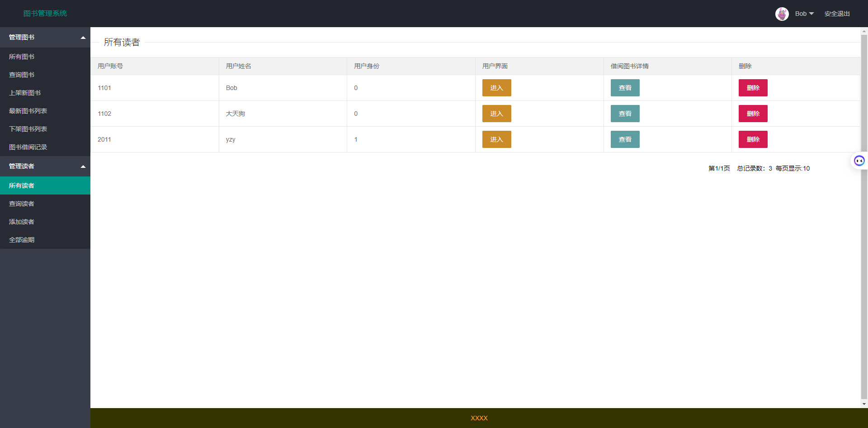This screenshot has height=428, width=868.
Task: Open the Bob user dropdown
Action: click(804, 14)
